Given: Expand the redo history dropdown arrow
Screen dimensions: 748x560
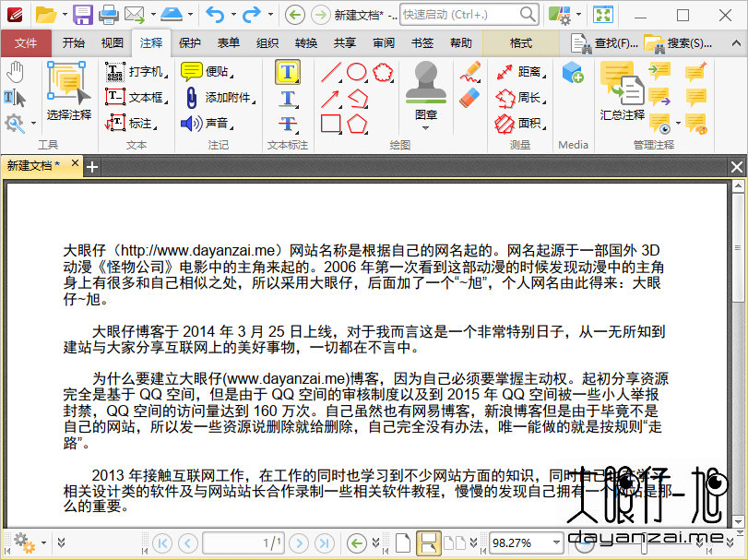Looking at the screenshot, I should (270, 15).
